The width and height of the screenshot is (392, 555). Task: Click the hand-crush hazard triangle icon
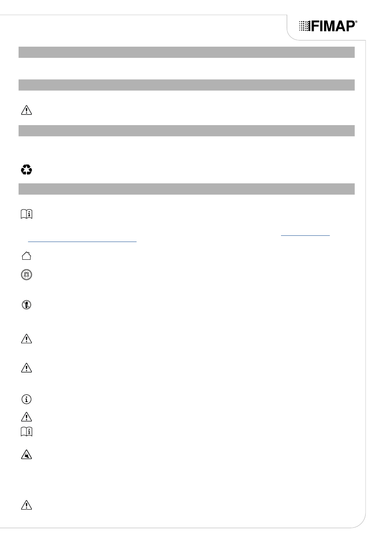[26, 455]
